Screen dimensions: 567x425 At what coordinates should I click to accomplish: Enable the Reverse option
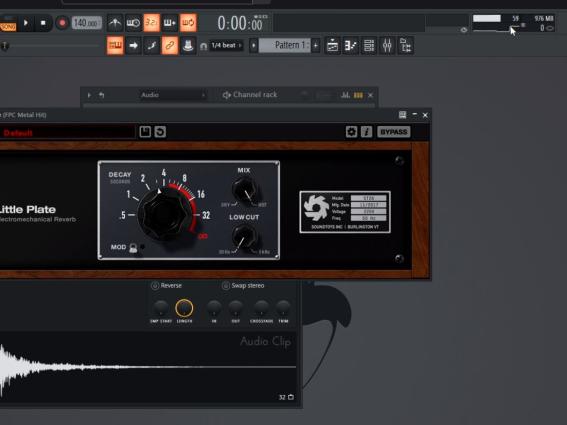166,286
